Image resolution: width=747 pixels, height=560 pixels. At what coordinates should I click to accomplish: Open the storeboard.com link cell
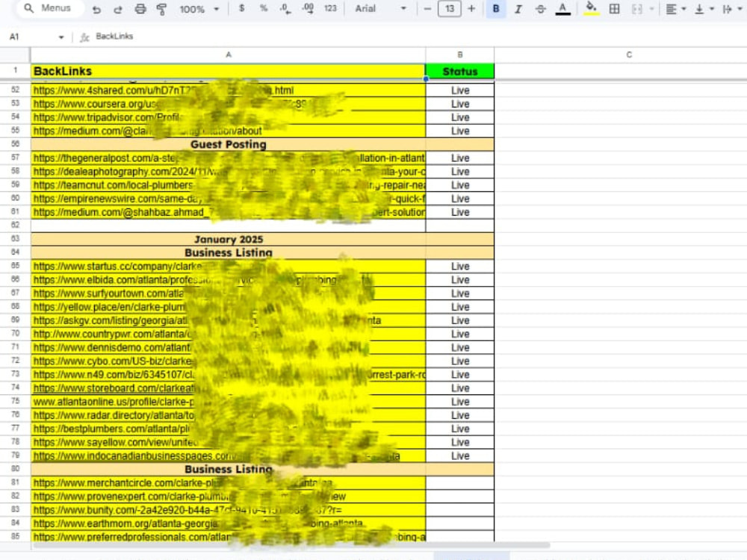(228, 388)
